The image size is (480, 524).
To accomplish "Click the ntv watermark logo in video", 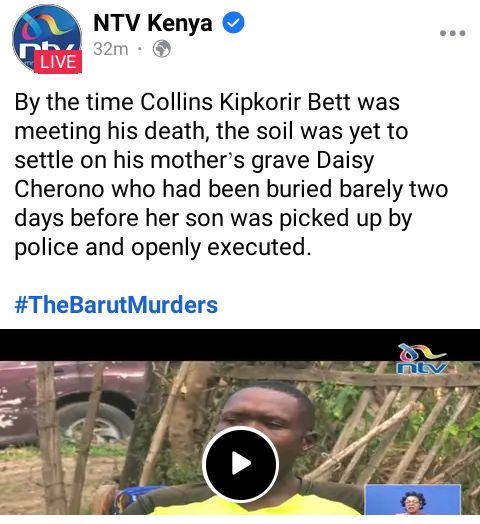I will (423, 359).
